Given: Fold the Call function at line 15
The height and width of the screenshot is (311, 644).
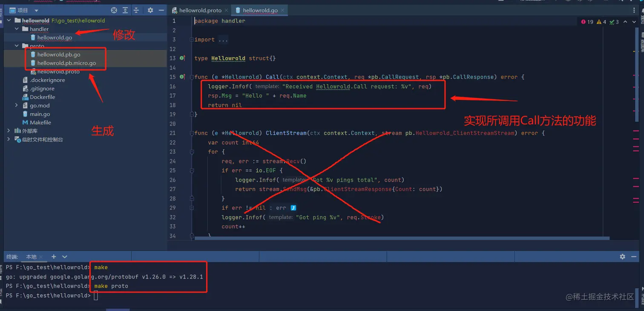Looking at the screenshot, I should point(192,77).
